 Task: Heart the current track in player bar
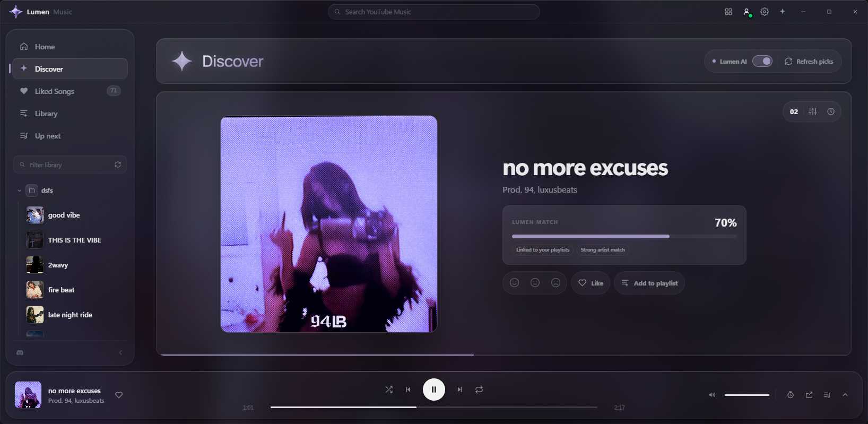pos(119,395)
